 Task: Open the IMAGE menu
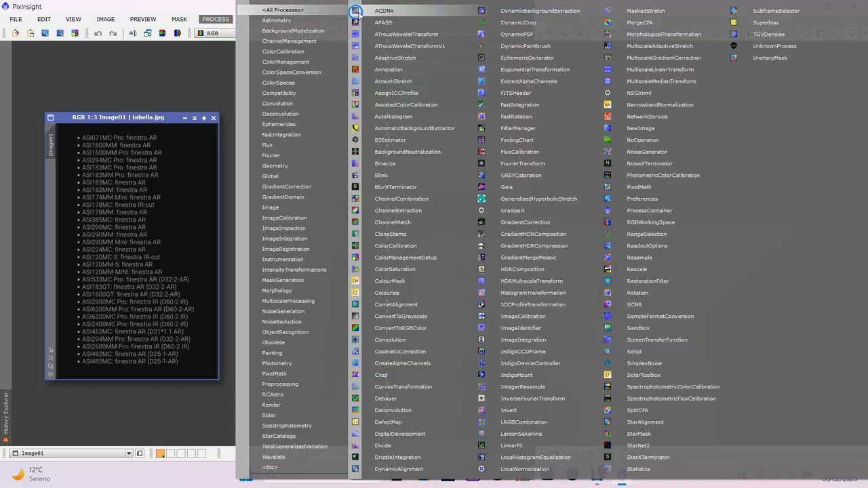pos(105,19)
